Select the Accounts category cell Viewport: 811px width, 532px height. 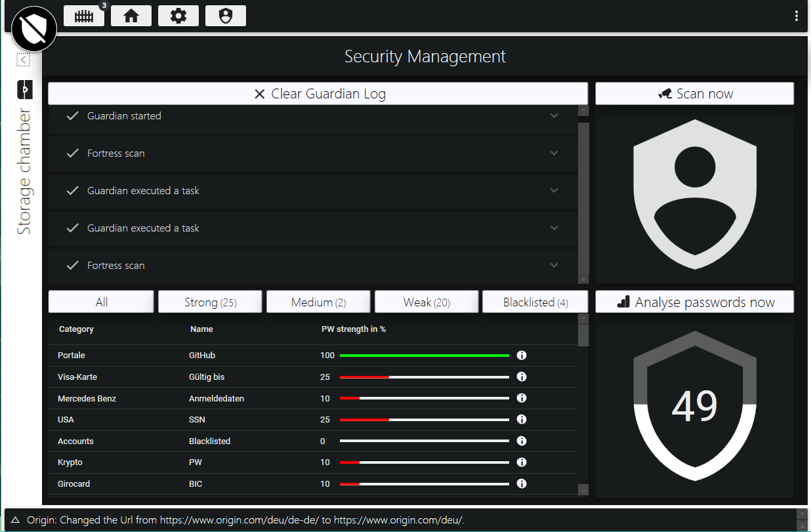(75, 441)
